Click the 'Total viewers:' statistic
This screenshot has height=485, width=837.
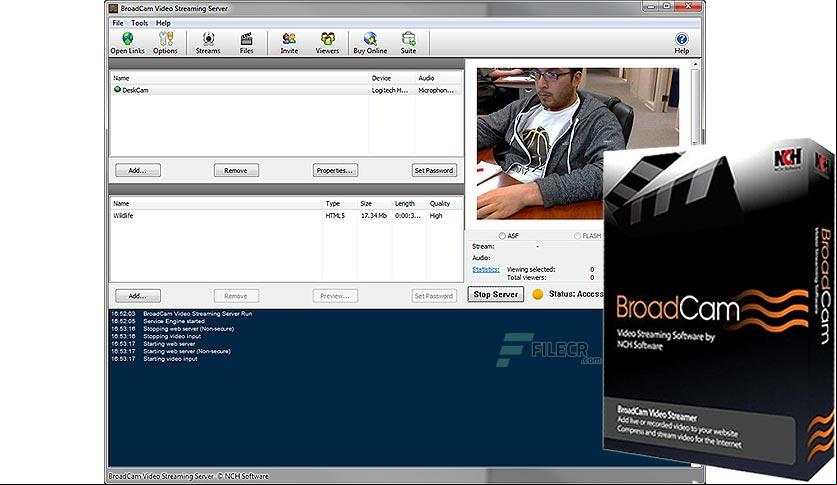pos(526,277)
